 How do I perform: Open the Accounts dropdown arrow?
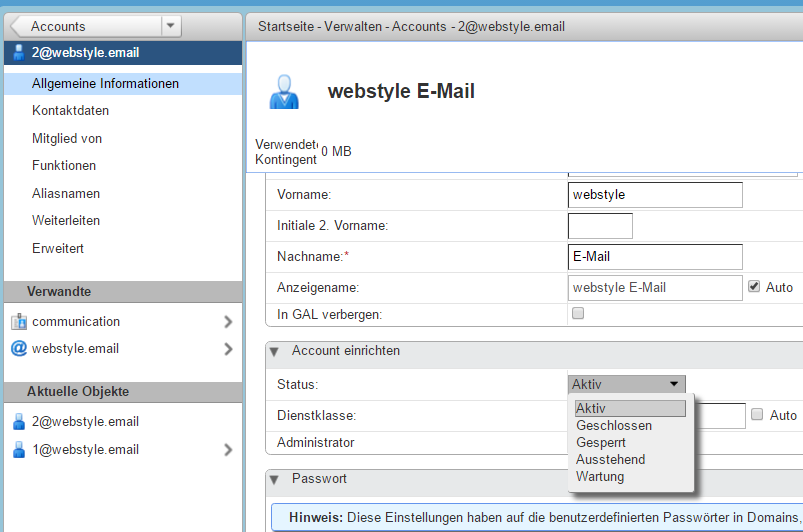click(x=170, y=26)
